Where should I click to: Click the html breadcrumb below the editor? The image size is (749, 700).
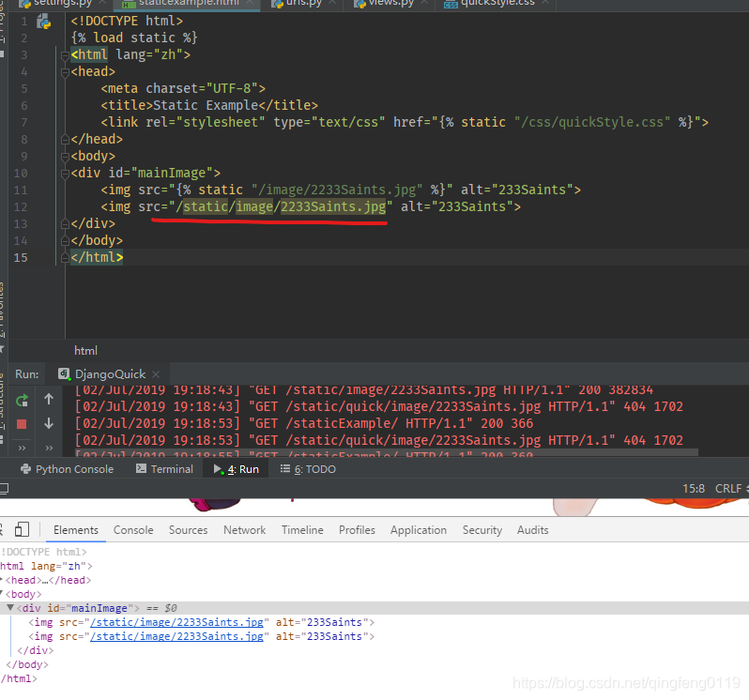tap(85, 351)
